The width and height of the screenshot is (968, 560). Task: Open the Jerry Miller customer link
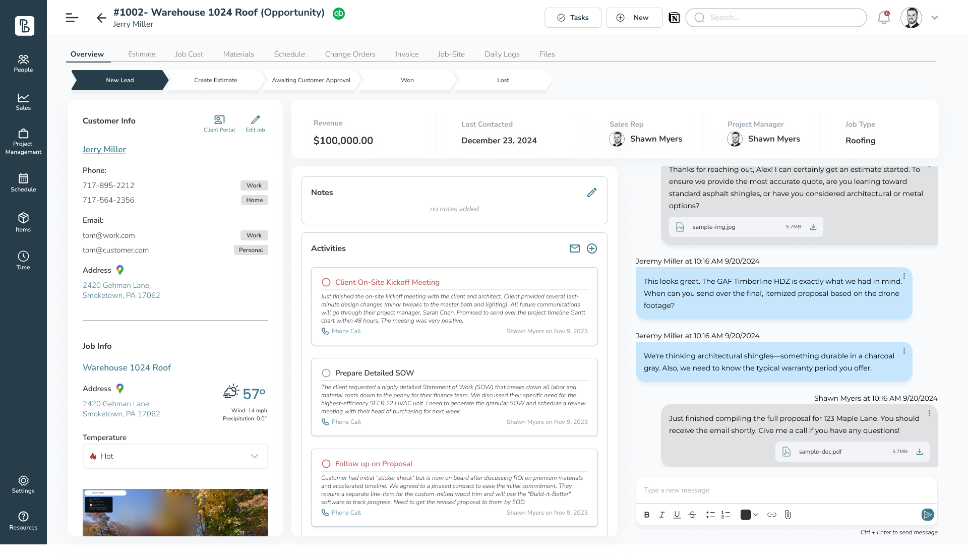(104, 149)
